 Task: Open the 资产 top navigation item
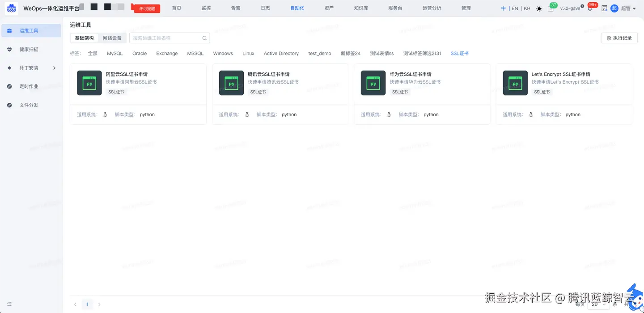[x=329, y=8]
